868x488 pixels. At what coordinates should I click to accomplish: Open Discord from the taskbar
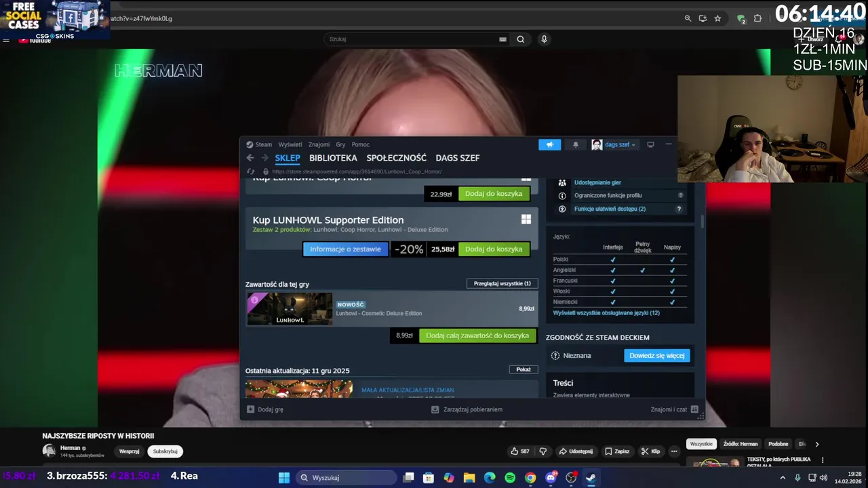(551, 478)
